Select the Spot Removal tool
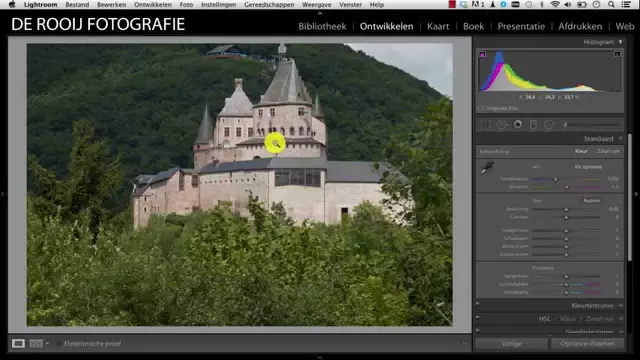 pos(502,125)
